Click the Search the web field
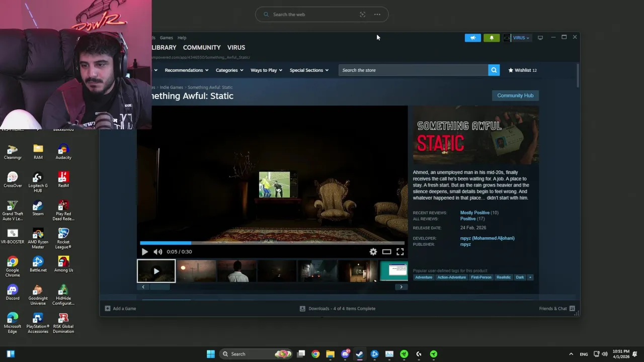Screen dimensions: 644x362 tap(322, 15)
